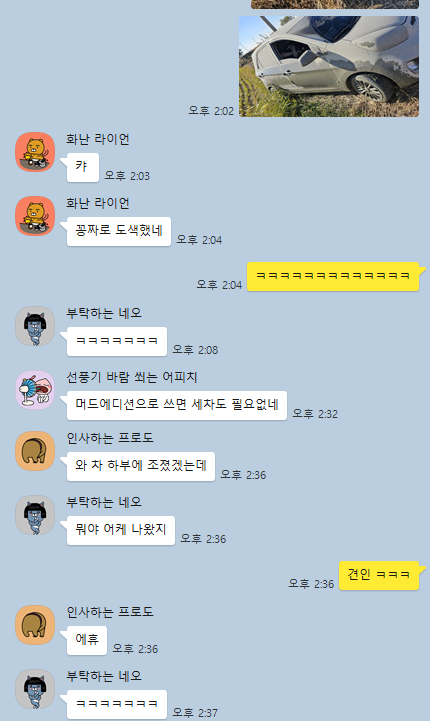This screenshot has width=430, height=721.
Task: Click the first 인사하는 프로도 sender name
Action: click(x=110, y=438)
